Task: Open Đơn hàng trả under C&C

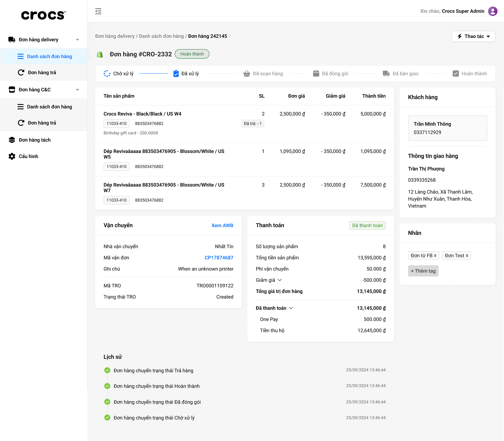Action: (x=44, y=123)
